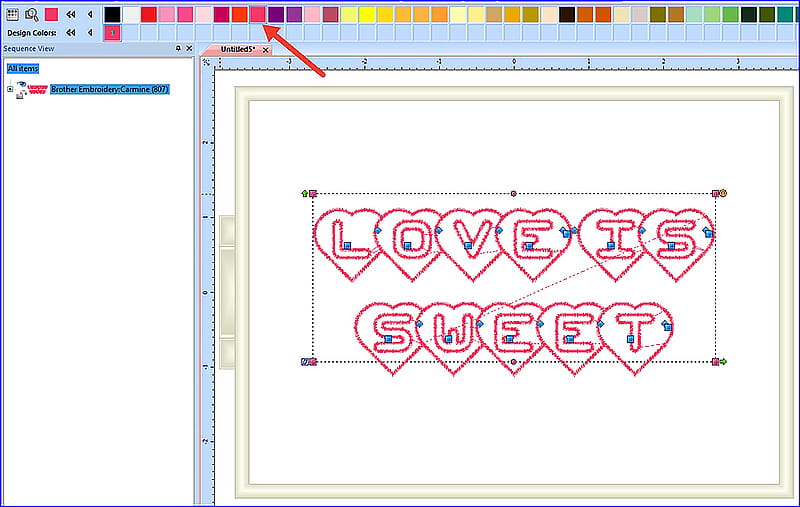The width and height of the screenshot is (800, 507).
Task: Click the slant handle at selection bottom-left
Action: click(305, 362)
